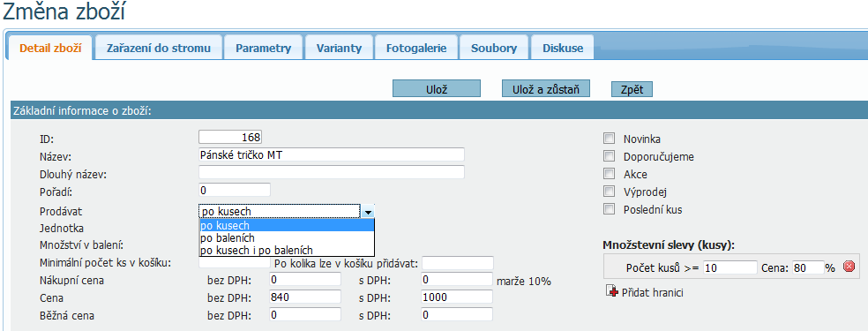868x331 pixels.
Task: Click Nákupní cena bez DPH field
Action: pos(305,280)
